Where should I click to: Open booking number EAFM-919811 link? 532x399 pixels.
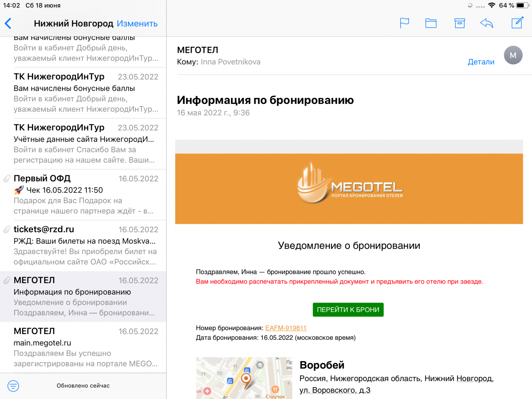pyautogui.click(x=286, y=328)
